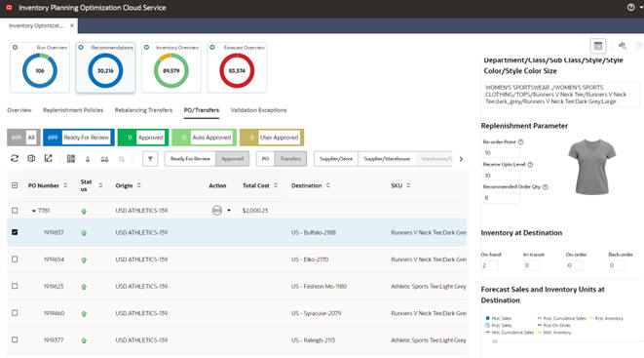Check the box for PO 1919460
644x358 pixels.
(x=15, y=313)
